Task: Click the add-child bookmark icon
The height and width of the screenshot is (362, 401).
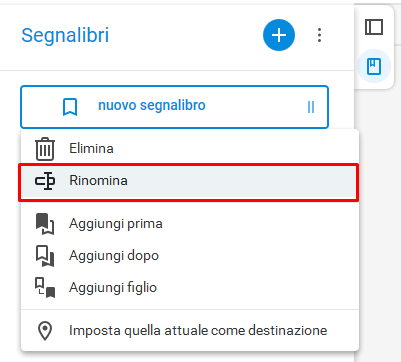Action: (x=45, y=287)
